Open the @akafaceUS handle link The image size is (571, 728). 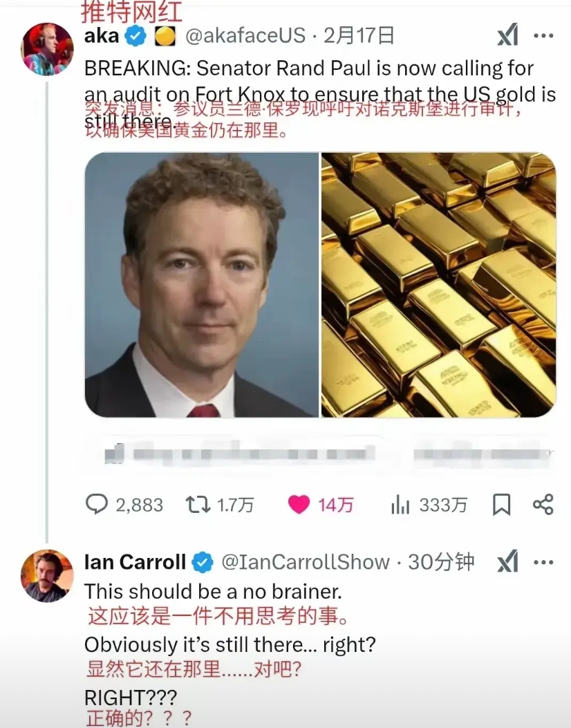(245, 36)
